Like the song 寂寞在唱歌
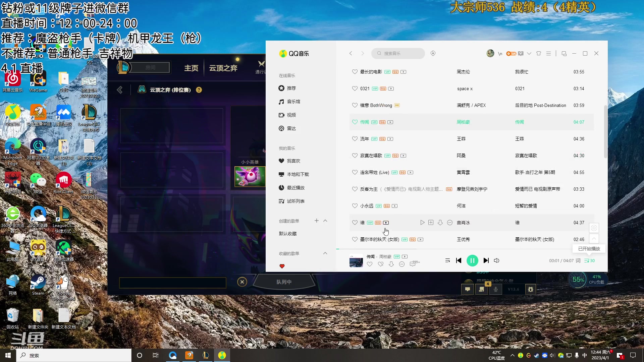 pyautogui.click(x=355, y=156)
